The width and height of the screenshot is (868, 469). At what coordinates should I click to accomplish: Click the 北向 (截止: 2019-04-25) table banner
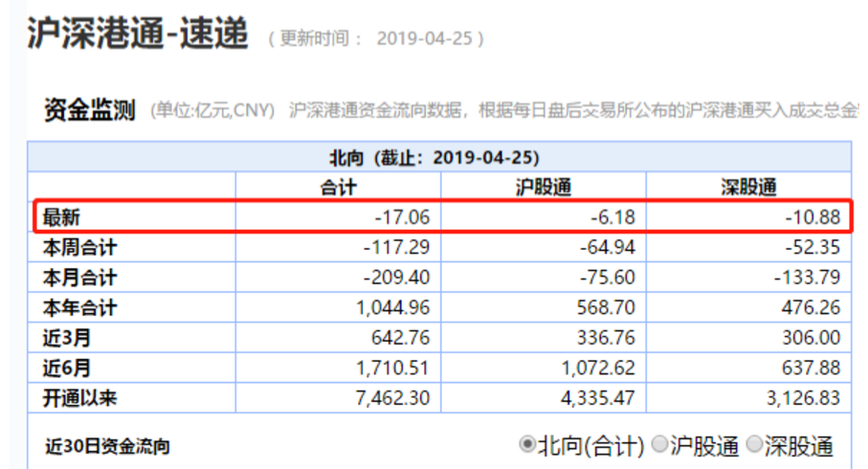click(x=439, y=157)
